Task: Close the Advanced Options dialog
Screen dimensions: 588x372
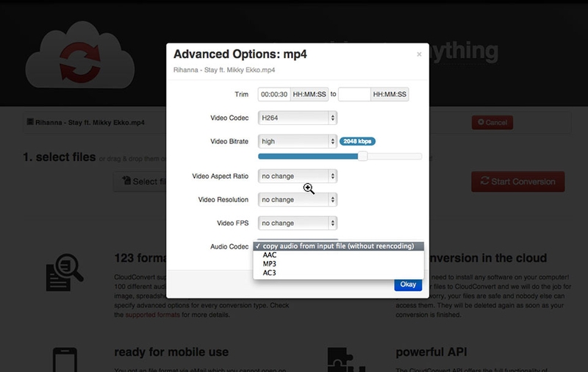Action: click(419, 54)
